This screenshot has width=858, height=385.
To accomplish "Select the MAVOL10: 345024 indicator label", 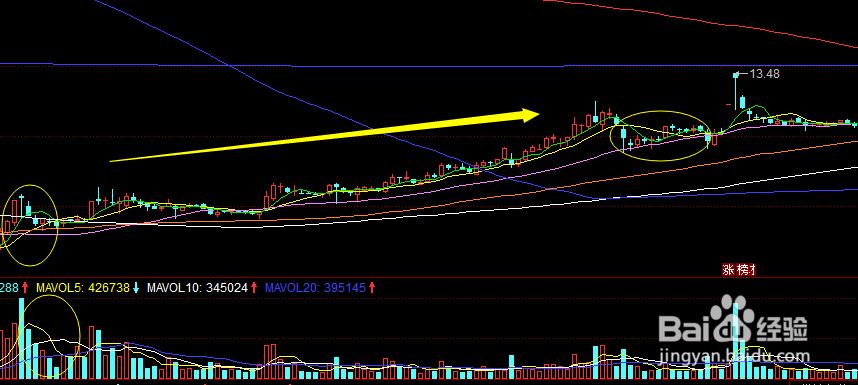I will click(x=198, y=287).
